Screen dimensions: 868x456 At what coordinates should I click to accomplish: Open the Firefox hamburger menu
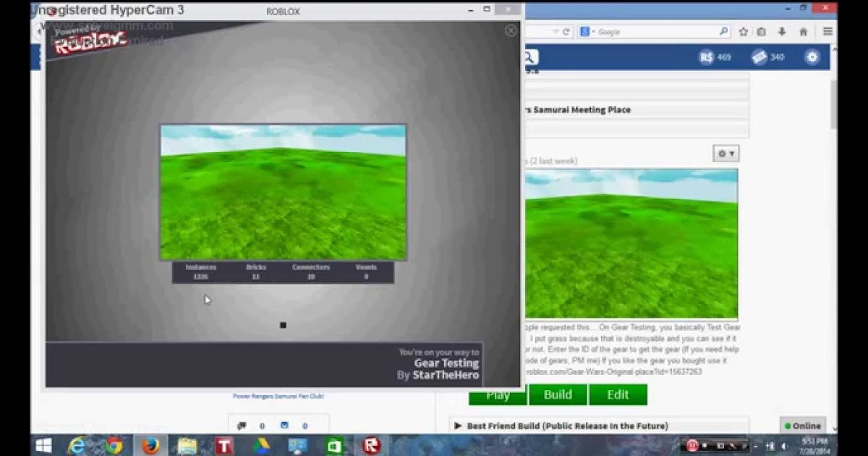click(x=827, y=32)
